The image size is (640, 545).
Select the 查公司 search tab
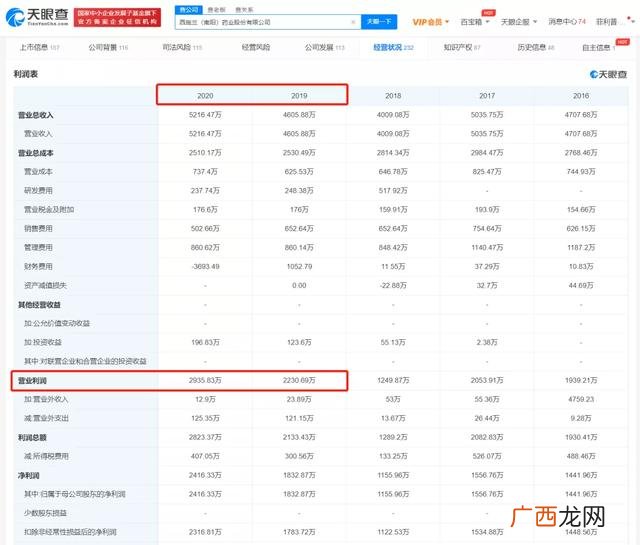click(189, 9)
